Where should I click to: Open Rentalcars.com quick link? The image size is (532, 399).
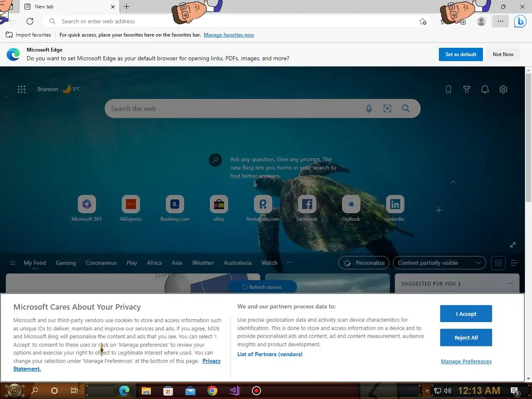(263, 208)
